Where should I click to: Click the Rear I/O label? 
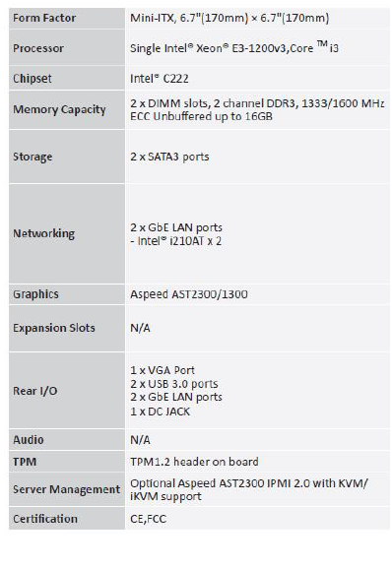click(x=34, y=391)
